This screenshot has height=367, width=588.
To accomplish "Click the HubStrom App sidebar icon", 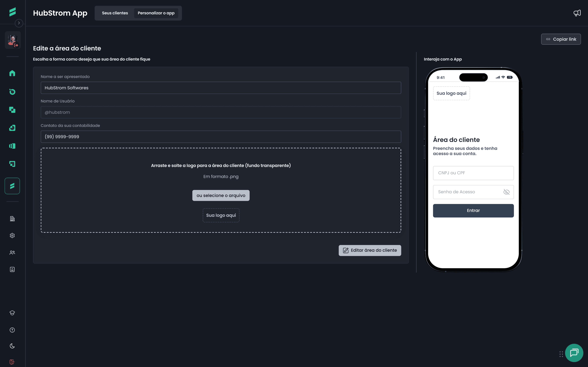I will pyautogui.click(x=12, y=186).
